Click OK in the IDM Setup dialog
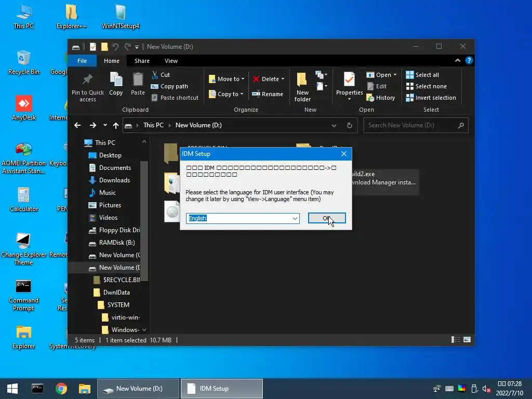Screen dimensions: 532x399 pyautogui.click(x=327, y=218)
